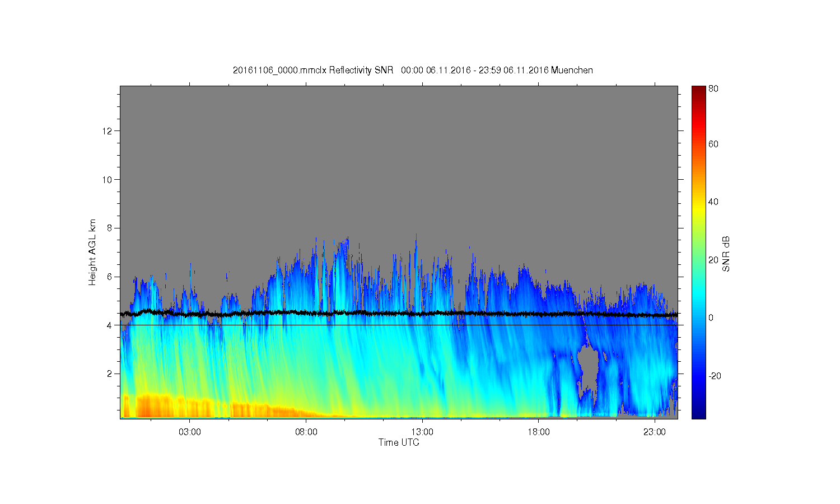Click the height label 10

point(108,180)
